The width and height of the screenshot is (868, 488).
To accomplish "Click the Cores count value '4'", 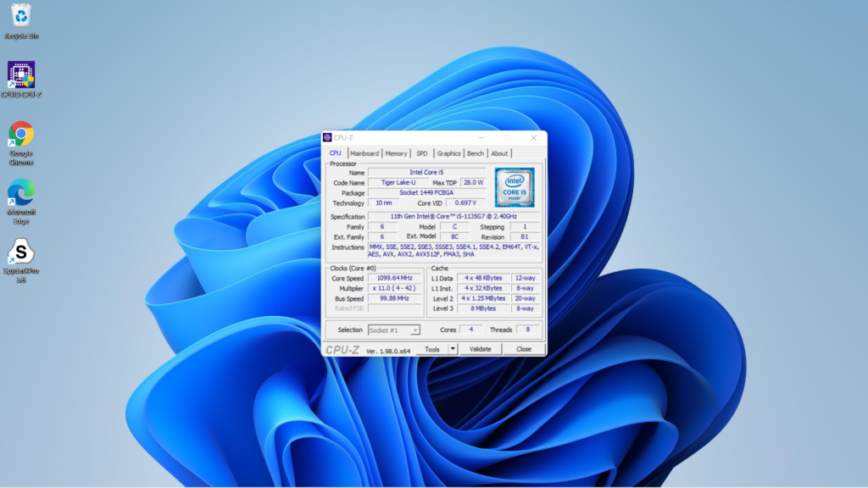I will click(471, 330).
